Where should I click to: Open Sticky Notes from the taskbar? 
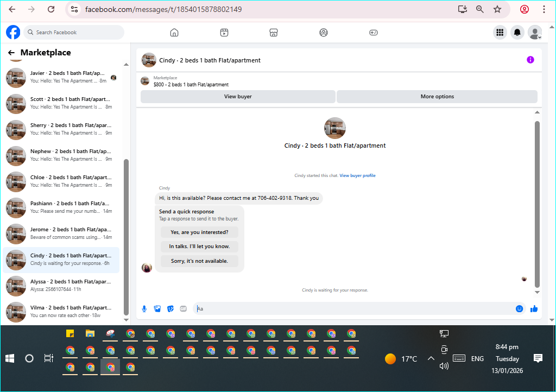coord(70,333)
